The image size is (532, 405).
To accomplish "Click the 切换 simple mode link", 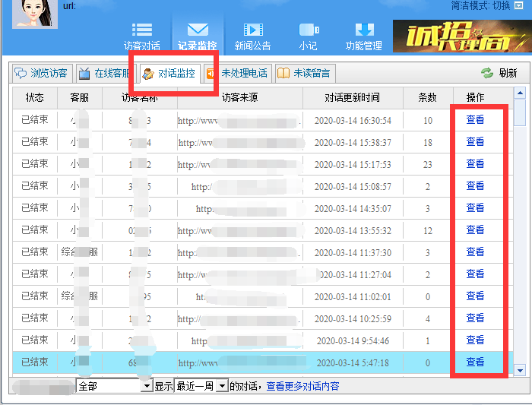I will click(x=501, y=5).
